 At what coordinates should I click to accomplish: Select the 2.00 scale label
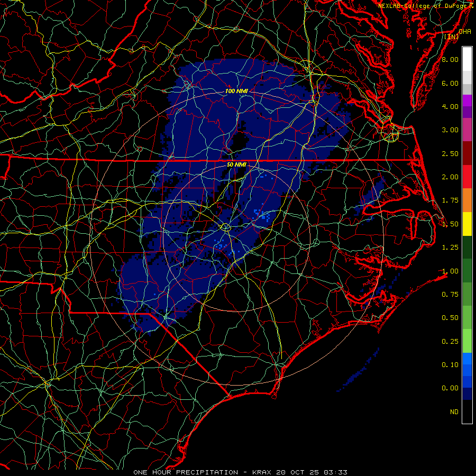[450, 177]
